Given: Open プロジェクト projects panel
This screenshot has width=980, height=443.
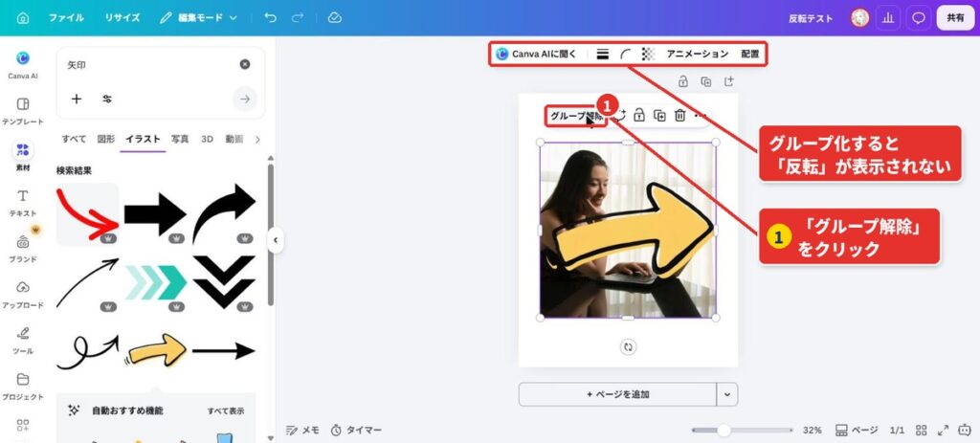Looking at the screenshot, I should tap(23, 387).
